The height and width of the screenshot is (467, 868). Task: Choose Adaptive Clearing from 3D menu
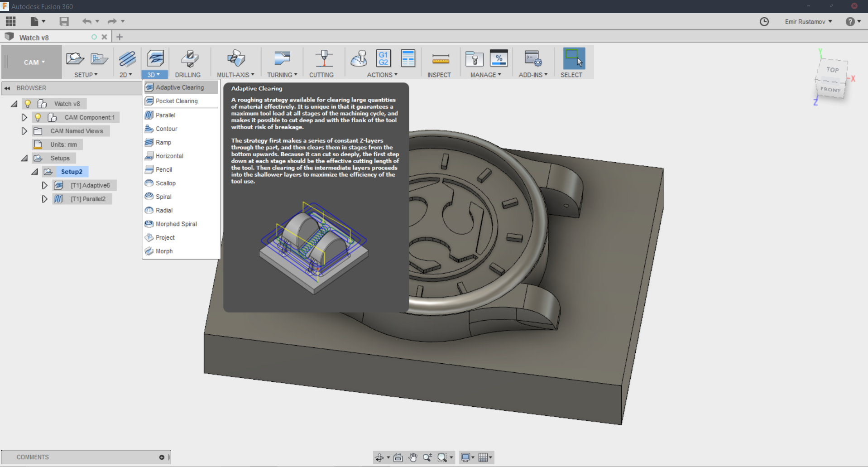pos(181,87)
